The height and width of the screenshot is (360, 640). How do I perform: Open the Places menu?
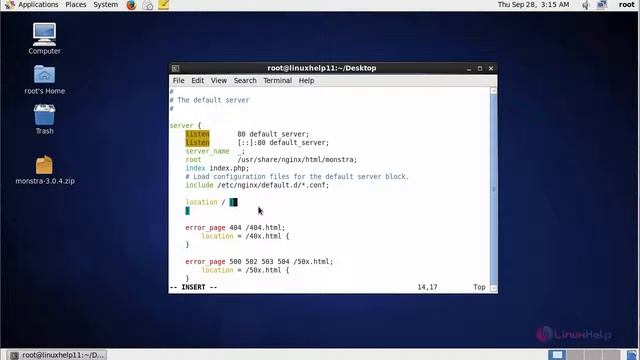(x=76, y=5)
